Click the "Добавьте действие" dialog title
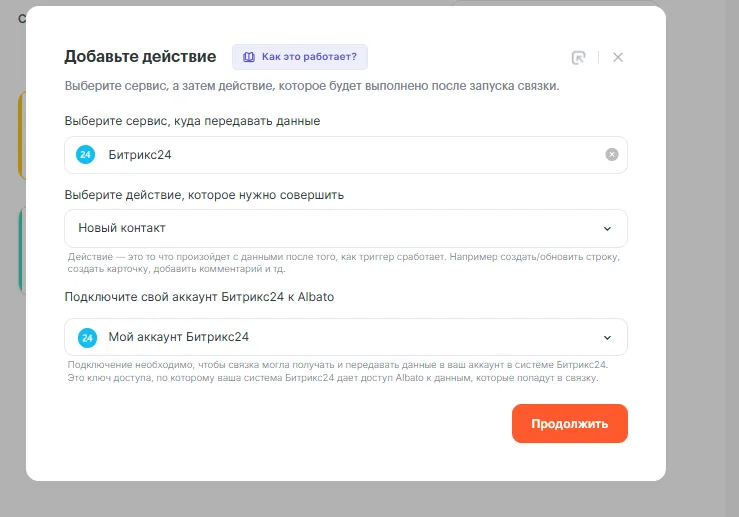 click(x=140, y=56)
